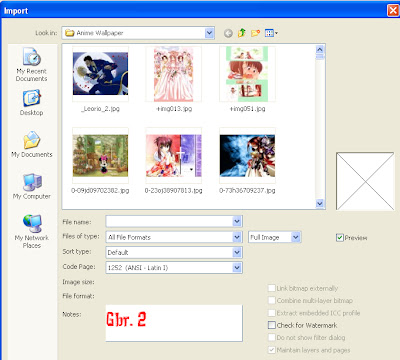
Task: Go back using the Back arrow icon
Action: (x=228, y=33)
